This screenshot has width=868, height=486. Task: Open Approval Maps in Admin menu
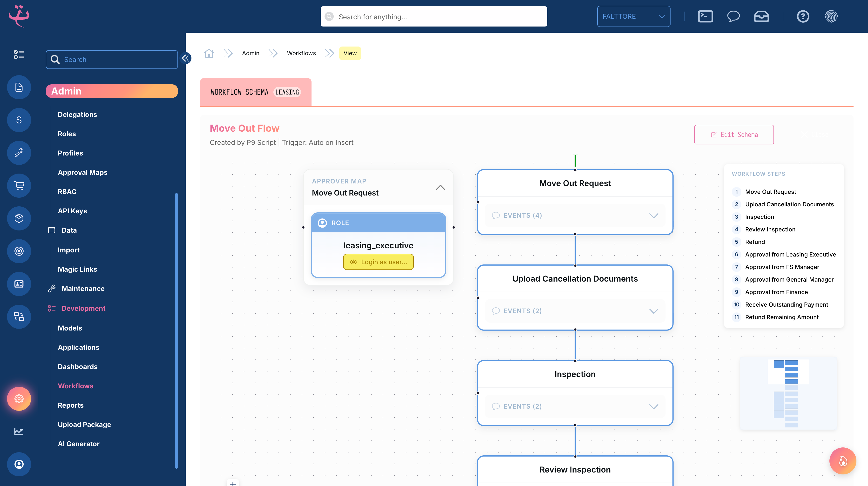pos(82,172)
